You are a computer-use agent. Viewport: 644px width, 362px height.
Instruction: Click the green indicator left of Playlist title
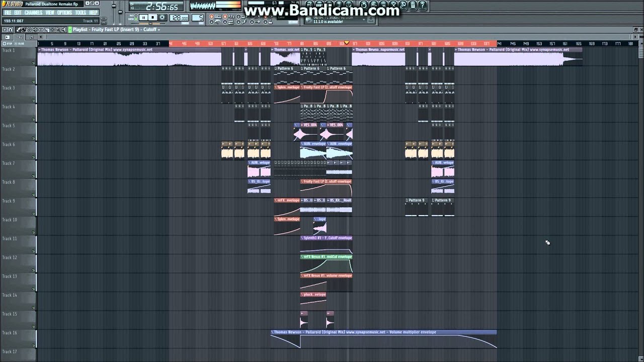[70, 30]
